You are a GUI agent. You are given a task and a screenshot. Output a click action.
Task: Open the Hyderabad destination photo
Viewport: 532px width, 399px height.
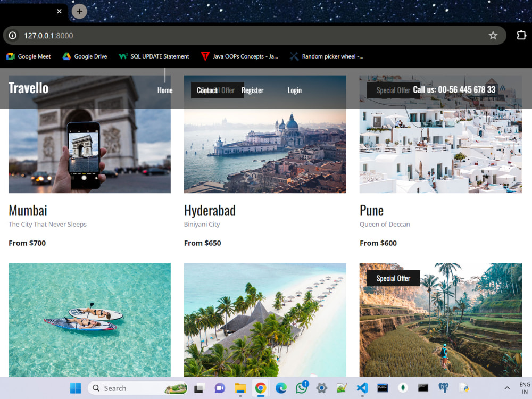[265, 134]
